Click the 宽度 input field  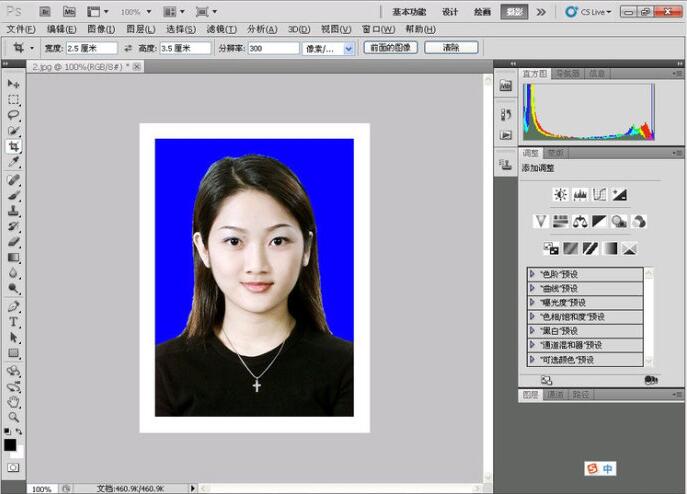tap(91, 48)
